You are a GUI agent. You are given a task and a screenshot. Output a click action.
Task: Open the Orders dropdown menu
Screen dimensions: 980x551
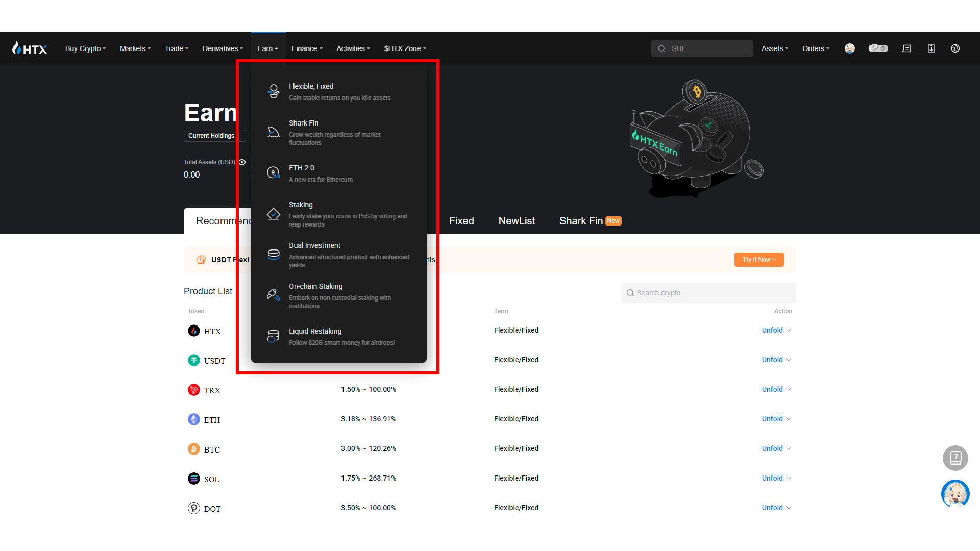tap(816, 48)
